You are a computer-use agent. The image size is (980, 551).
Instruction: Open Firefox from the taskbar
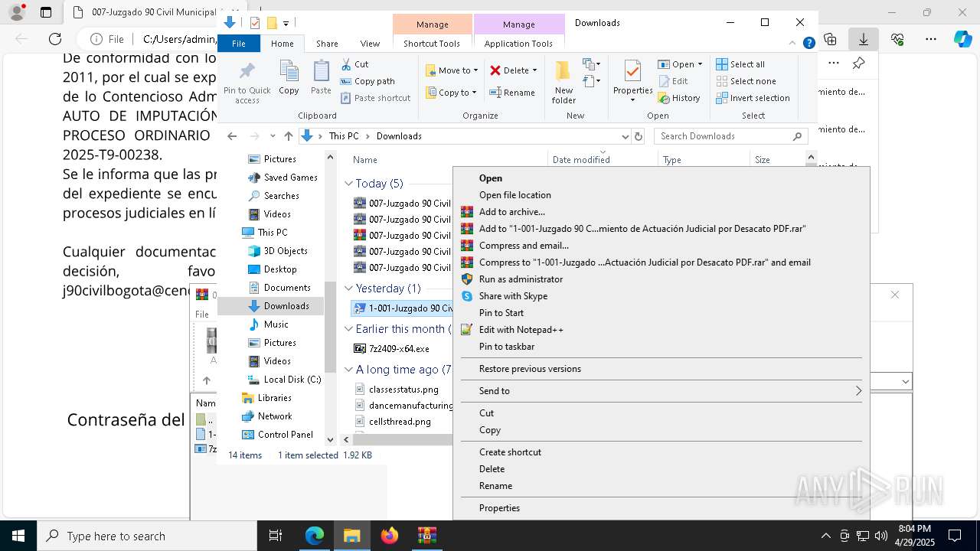click(390, 536)
